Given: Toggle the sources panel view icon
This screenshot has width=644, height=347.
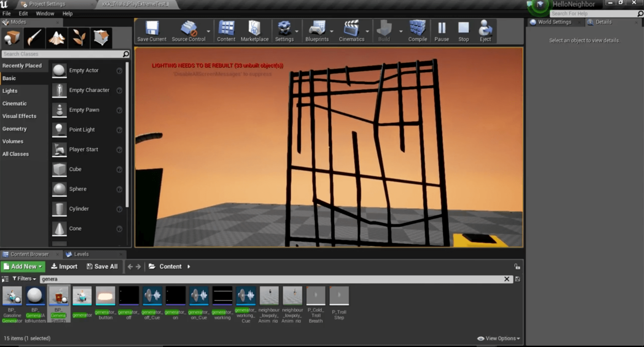Looking at the screenshot, I should coord(5,279).
